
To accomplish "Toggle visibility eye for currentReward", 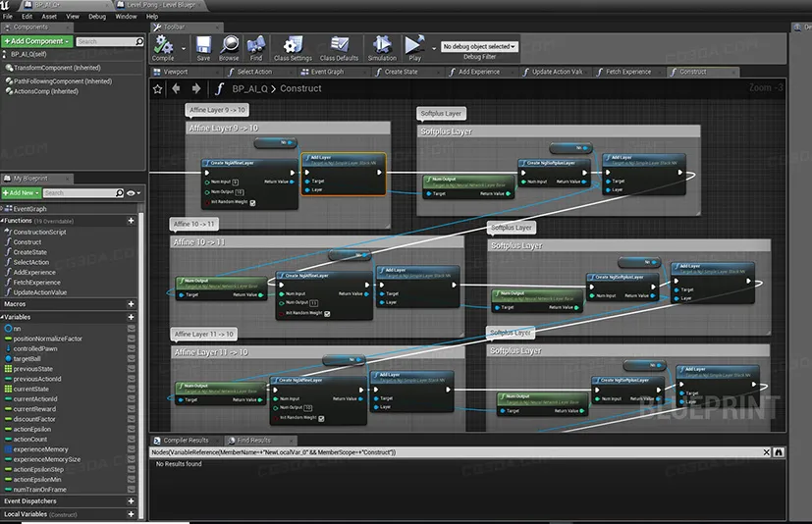I will tap(132, 409).
